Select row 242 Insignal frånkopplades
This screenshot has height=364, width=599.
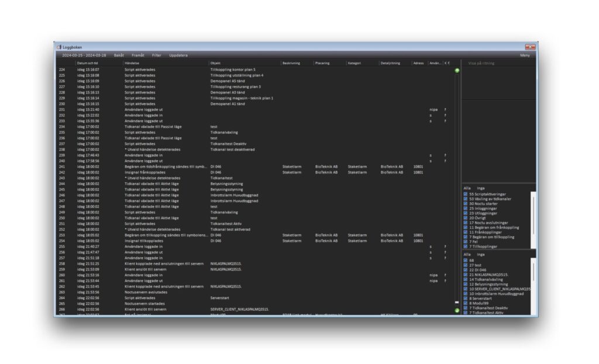tap(256, 172)
